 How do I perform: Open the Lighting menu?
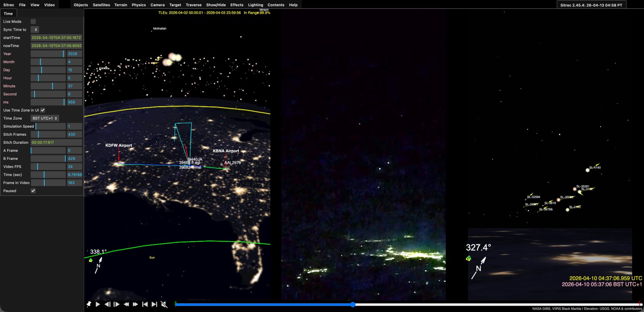click(x=256, y=5)
